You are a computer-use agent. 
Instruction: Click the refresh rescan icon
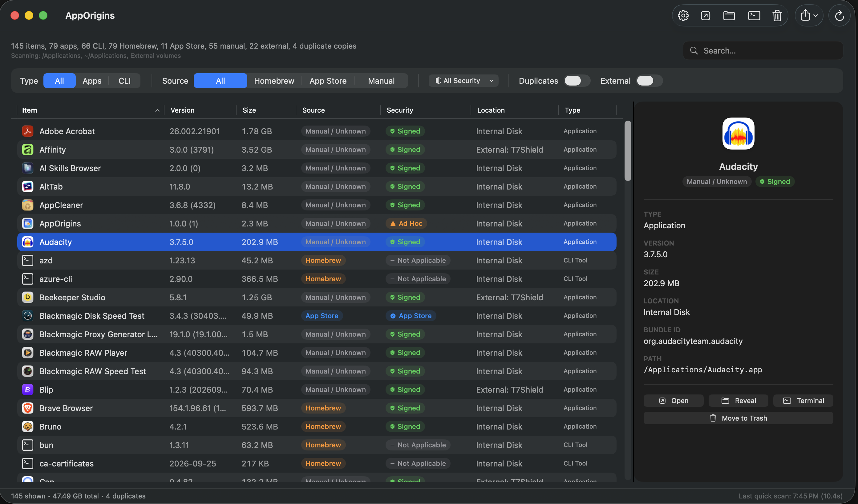[840, 16]
